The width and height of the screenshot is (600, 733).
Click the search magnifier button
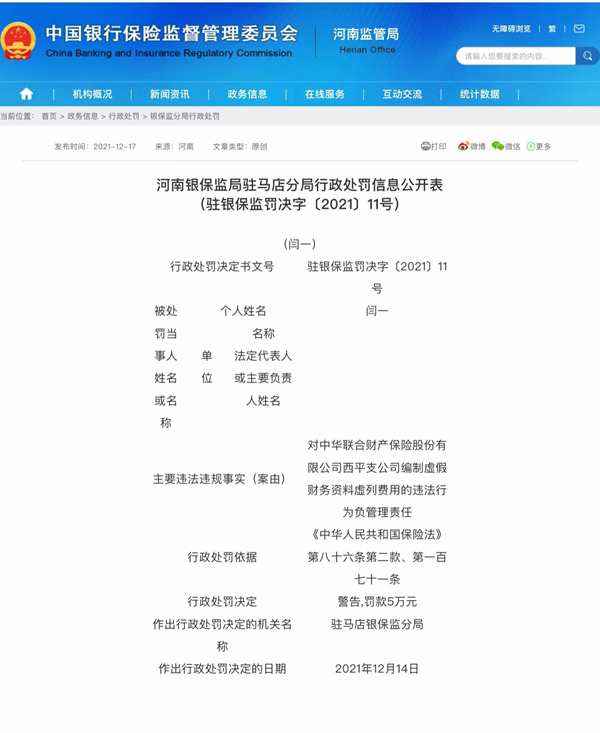coord(588,56)
